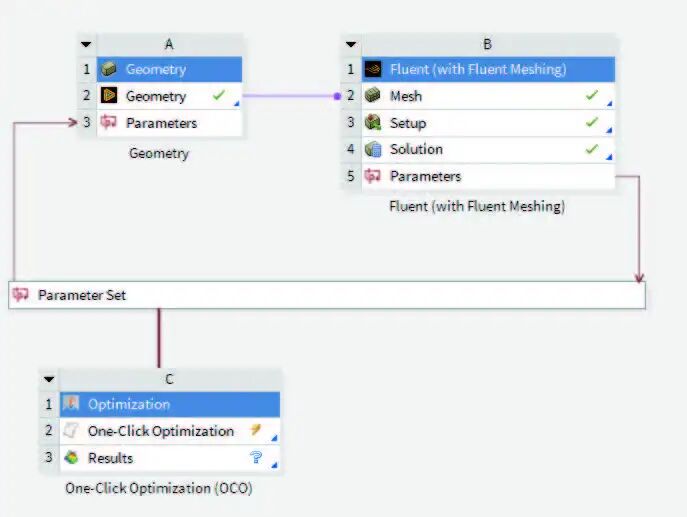Select the Fluent (with Fluent Meshing) title label
Image resolution: width=687 pixels, height=517 pixels.
(477, 206)
